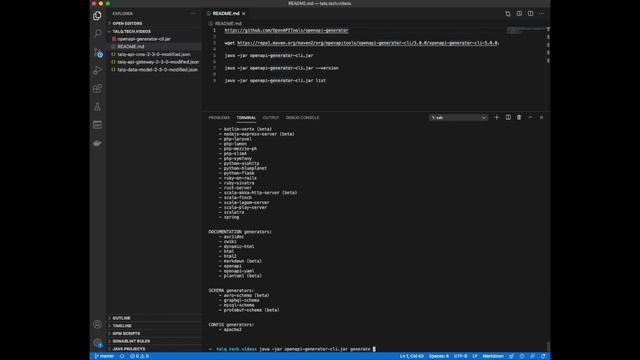Viewport: 640px width, 360px height.
Task: Open the Explorer view in activity bar
Action: [97, 16]
